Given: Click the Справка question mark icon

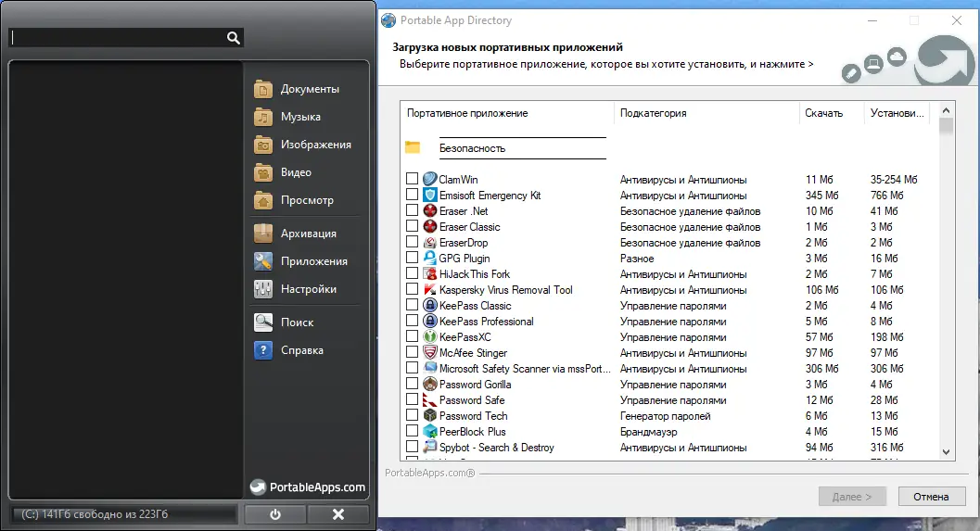Looking at the screenshot, I should click(x=263, y=350).
